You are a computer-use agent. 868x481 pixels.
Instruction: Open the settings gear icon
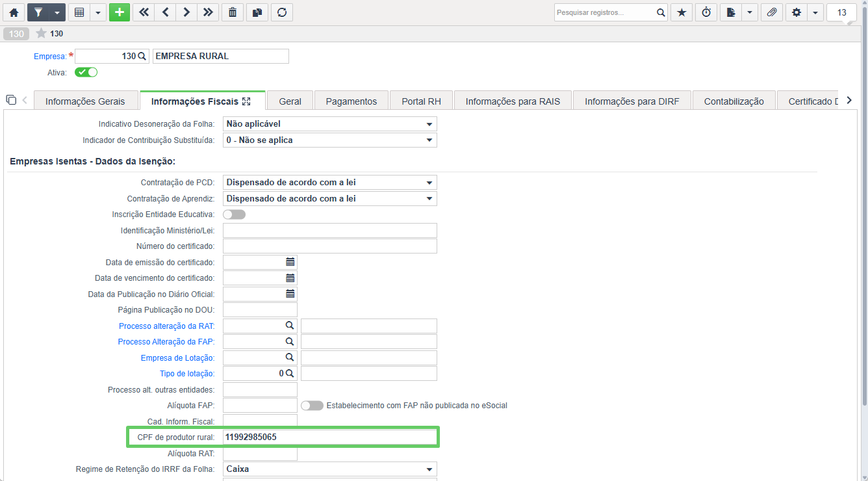pyautogui.click(x=797, y=12)
